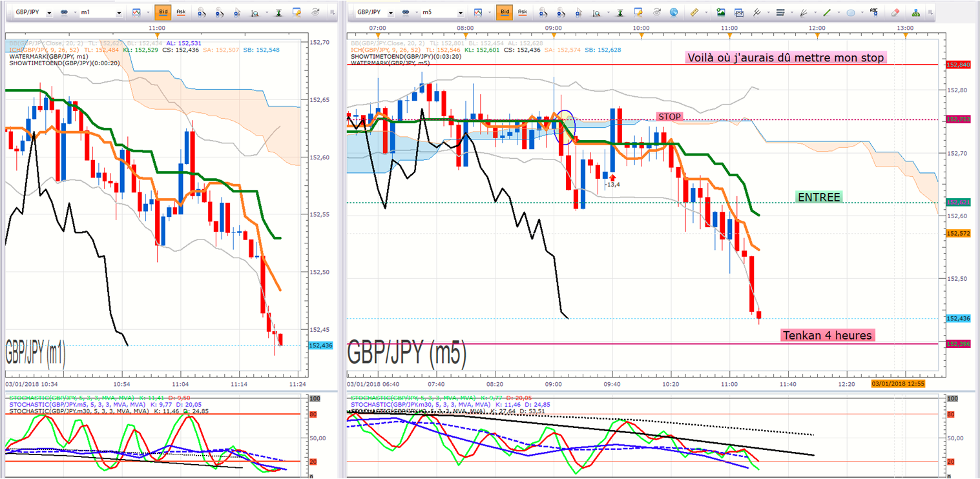Open toolbar overflow arrow in m1 chart
This screenshot has width=980, height=479.
pyautogui.click(x=332, y=12)
